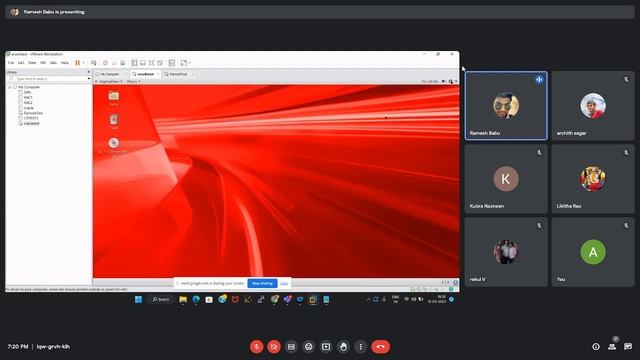Image resolution: width=640 pixels, height=360 pixels.
Task: Click Send Ctrl+Alt+Del toolbar icon
Action: pyautogui.click(x=94, y=63)
